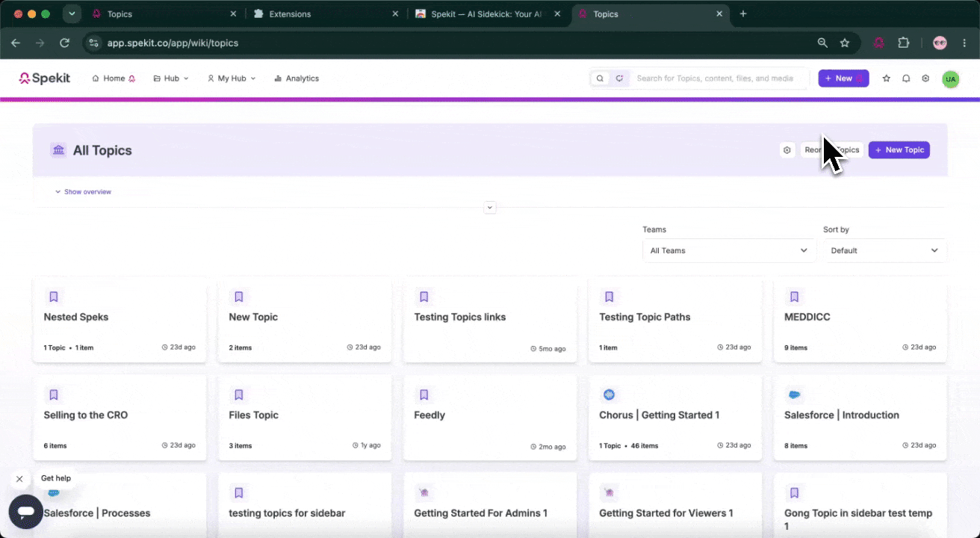Screen dimensions: 980x538
Task: Open the Gong Topic in sidebar test temp card
Action: tap(860, 506)
